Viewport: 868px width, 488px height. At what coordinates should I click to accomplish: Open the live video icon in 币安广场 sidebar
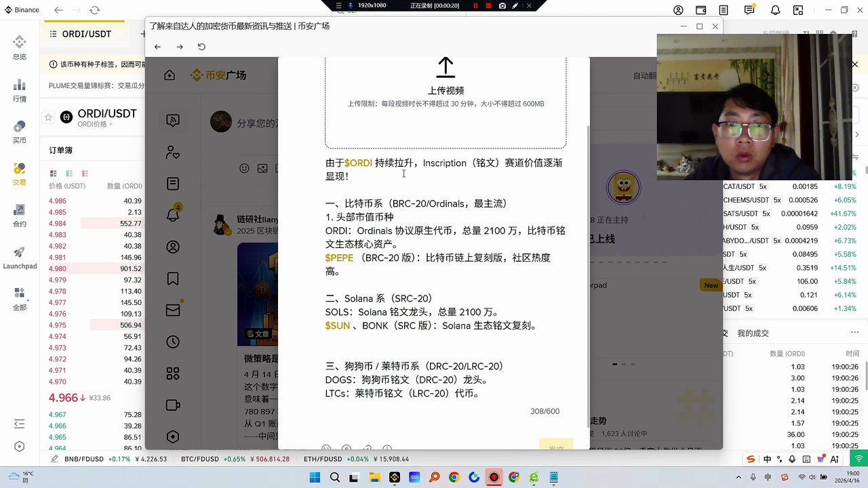pos(173,405)
